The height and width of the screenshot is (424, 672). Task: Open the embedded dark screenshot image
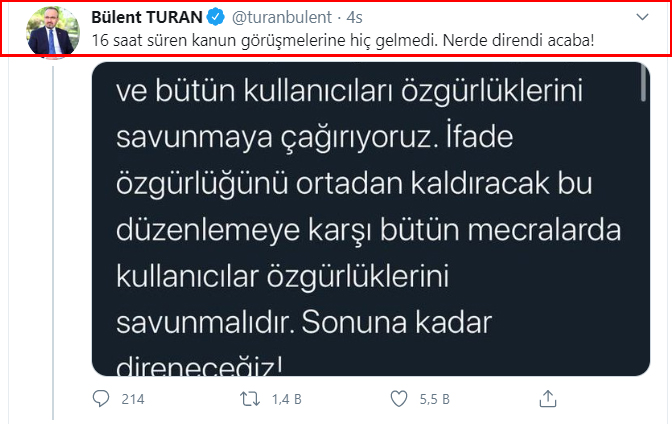coord(371,219)
